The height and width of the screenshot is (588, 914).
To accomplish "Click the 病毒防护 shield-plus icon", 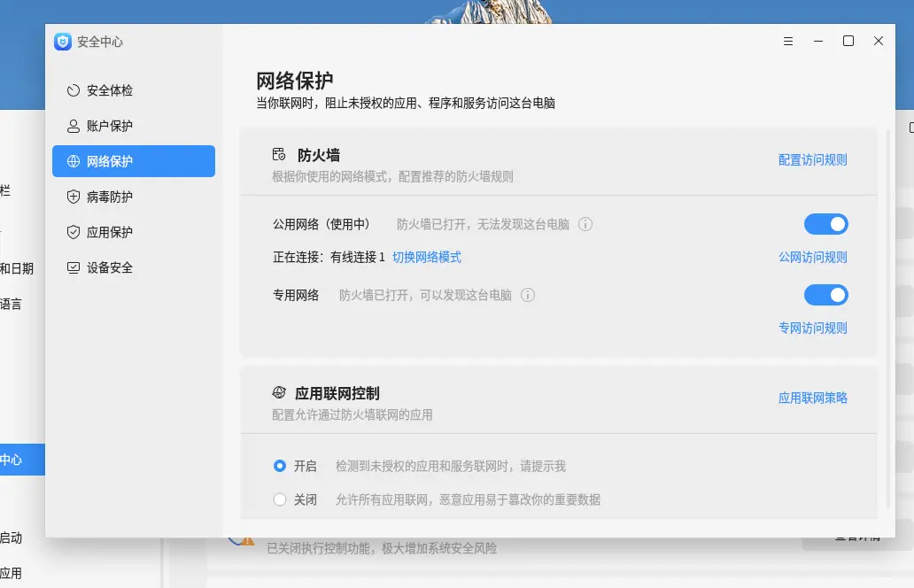I will (73, 197).
